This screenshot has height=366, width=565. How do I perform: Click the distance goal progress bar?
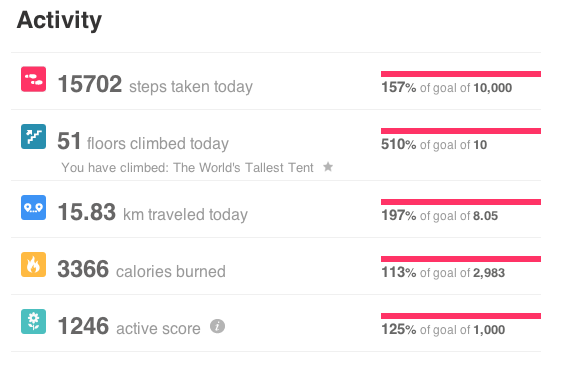[461, 202]
